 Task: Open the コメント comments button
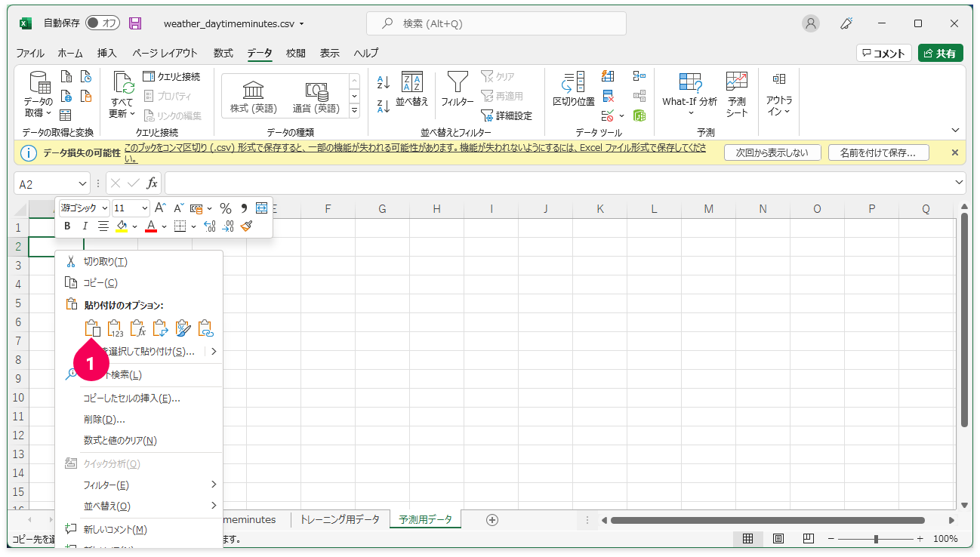[883, 53]
